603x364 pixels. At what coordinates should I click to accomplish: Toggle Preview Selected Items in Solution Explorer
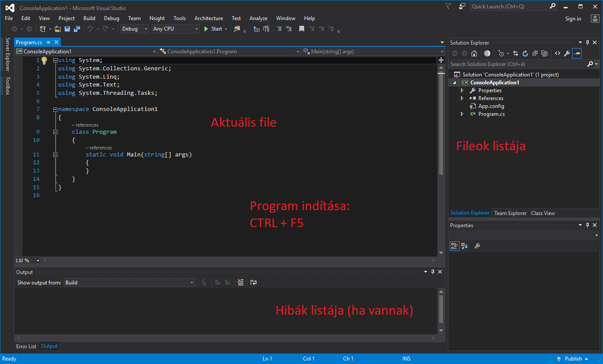577,53
